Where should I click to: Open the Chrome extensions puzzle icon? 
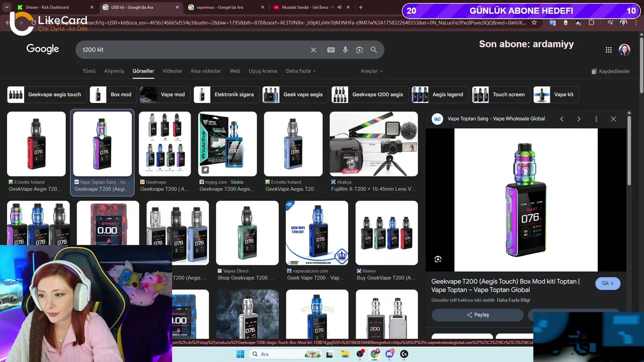click(x=591, y=23)
